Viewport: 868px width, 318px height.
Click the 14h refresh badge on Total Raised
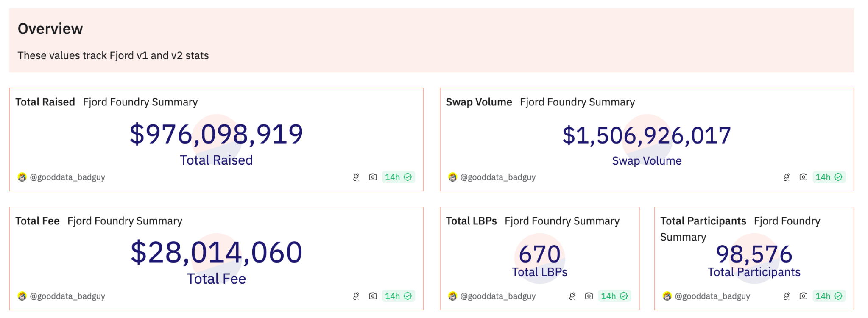pyautogui.click(x=398, y=177)
